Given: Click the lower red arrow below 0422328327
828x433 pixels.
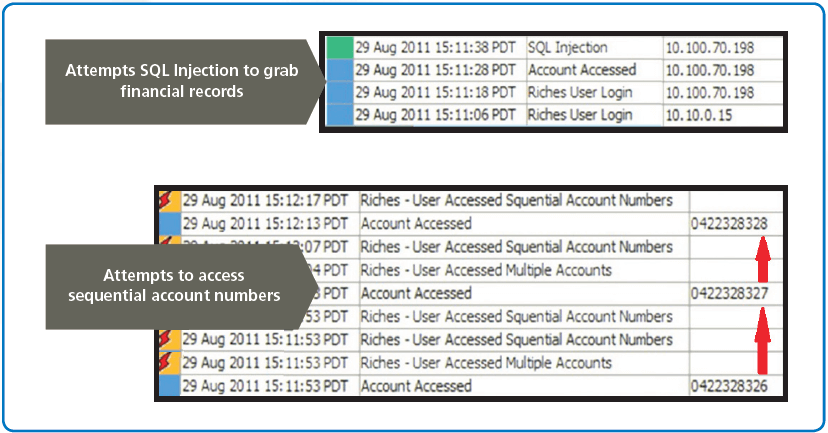Looking at the screenshot, I should click(761, 340).
